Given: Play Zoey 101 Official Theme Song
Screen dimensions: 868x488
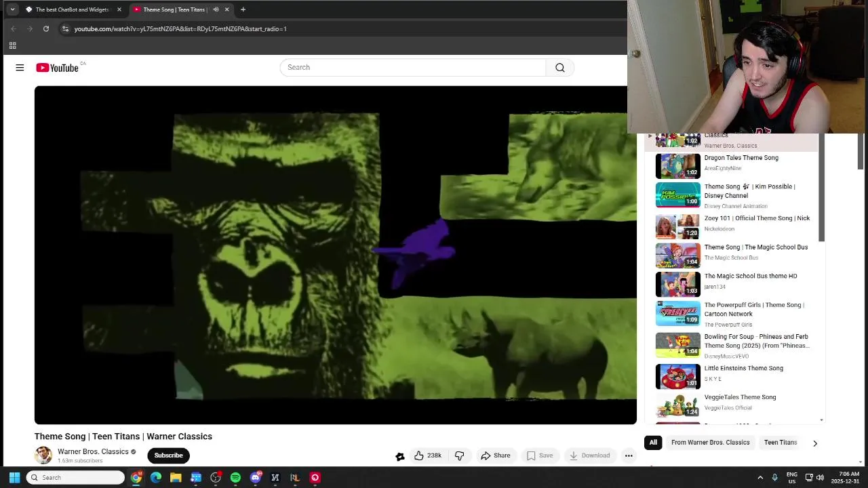Looking at the screenshot, I should click(757, 218).
